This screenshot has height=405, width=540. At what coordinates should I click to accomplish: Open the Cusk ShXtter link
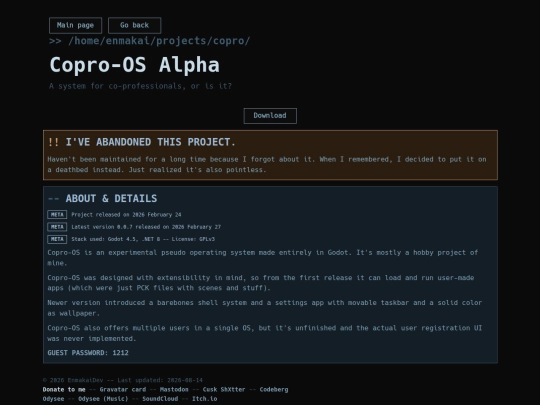[224, 390]
